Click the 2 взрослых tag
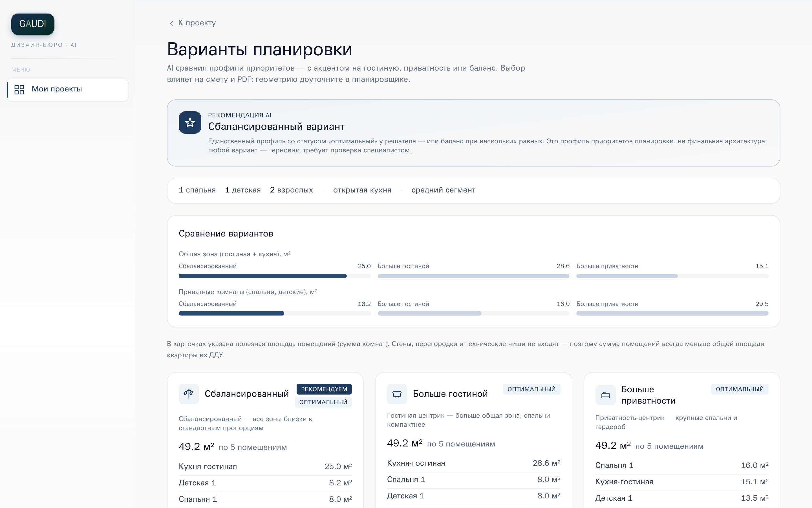This screenshot has height=508, width=812. click(291, 190)
